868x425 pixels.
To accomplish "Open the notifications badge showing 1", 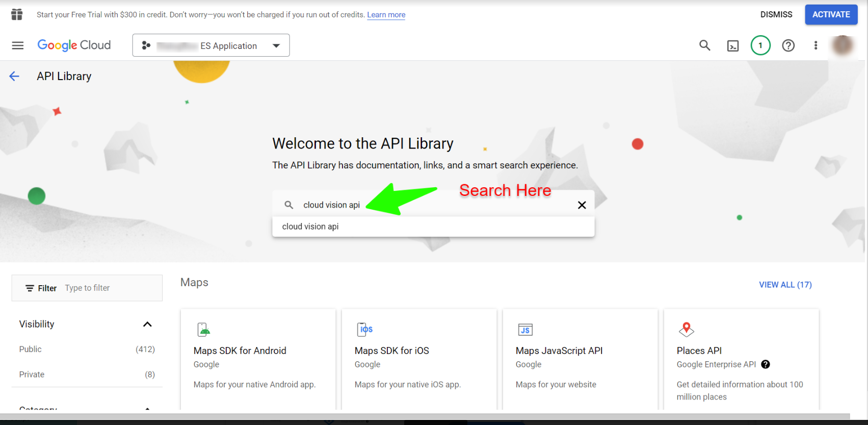I will click(760, 45).
